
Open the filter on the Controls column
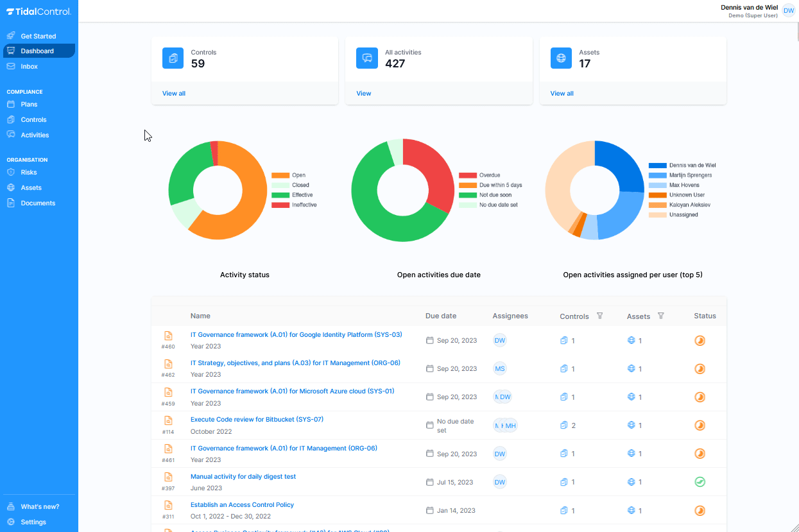599,316
